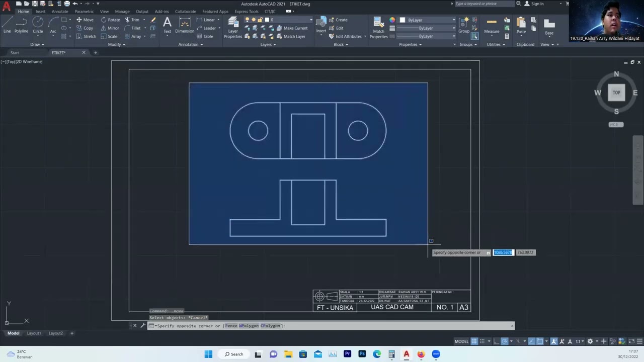Click the TOP face of ViewCube
The height and width of the screenshot is (362, 644).
616,93
